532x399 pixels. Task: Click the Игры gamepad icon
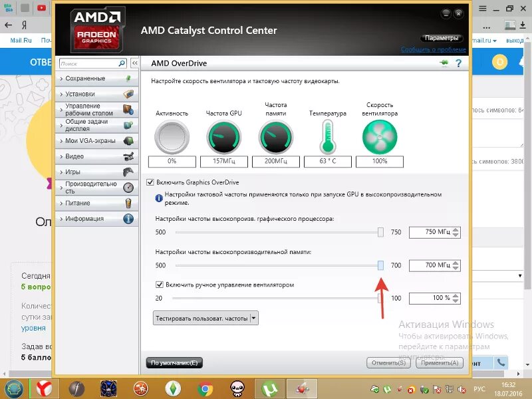(x=128, y=172)
